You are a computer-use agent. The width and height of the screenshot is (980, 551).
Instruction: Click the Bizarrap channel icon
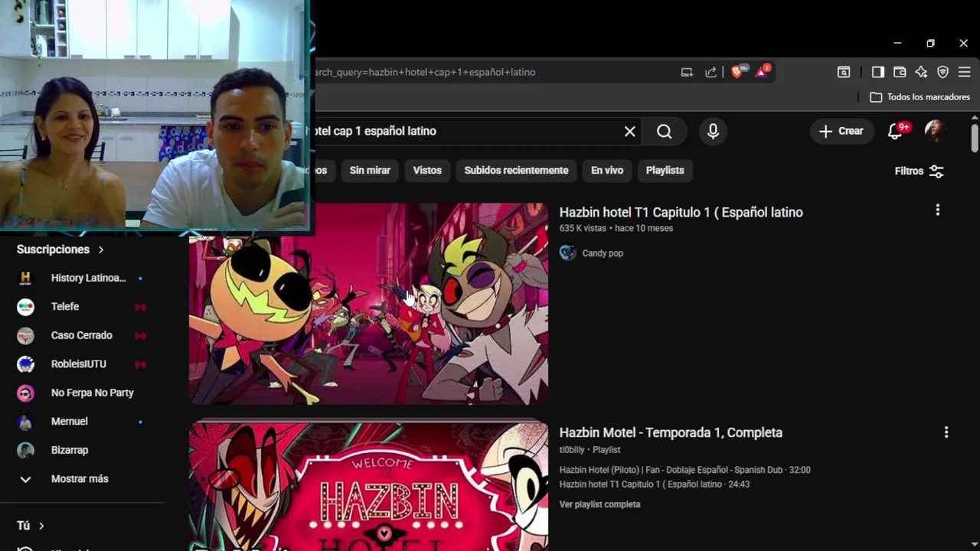point(25,450)
